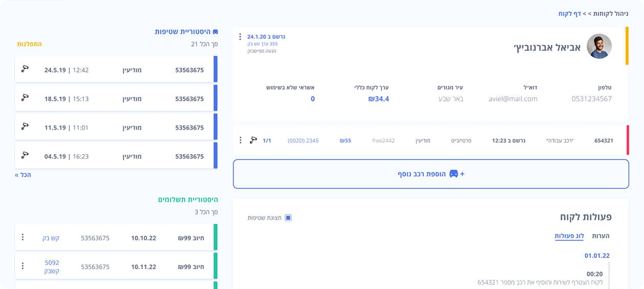Click הכל » link under wash history
The height and width of the screenshot is (289, 644).
coord(23,175)
